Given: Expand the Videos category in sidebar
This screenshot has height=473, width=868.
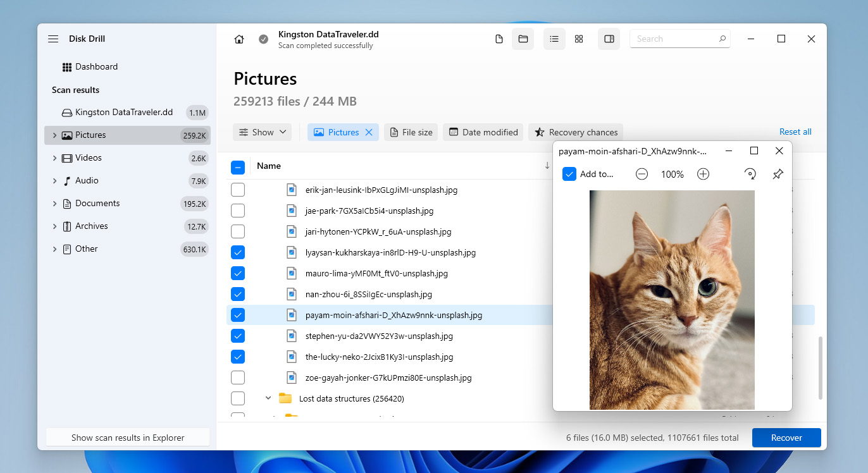Looking at the screenshot, I should pos(54,158).
